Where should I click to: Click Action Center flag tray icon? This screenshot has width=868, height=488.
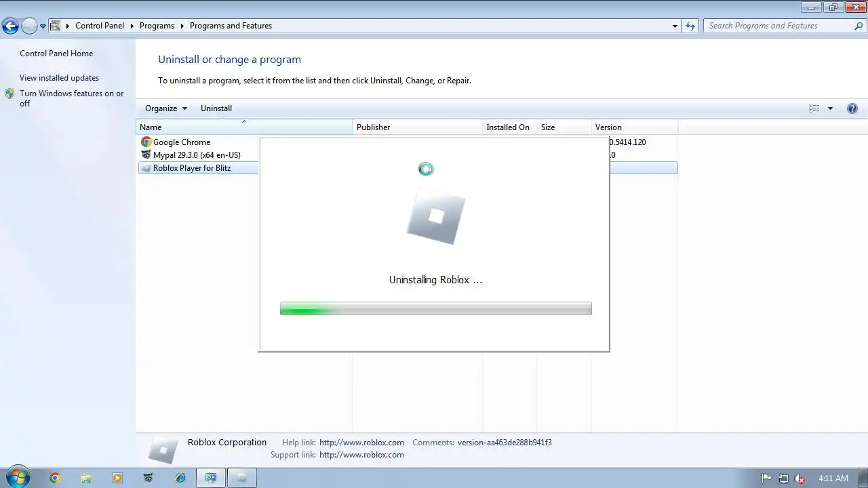[767, 478]
